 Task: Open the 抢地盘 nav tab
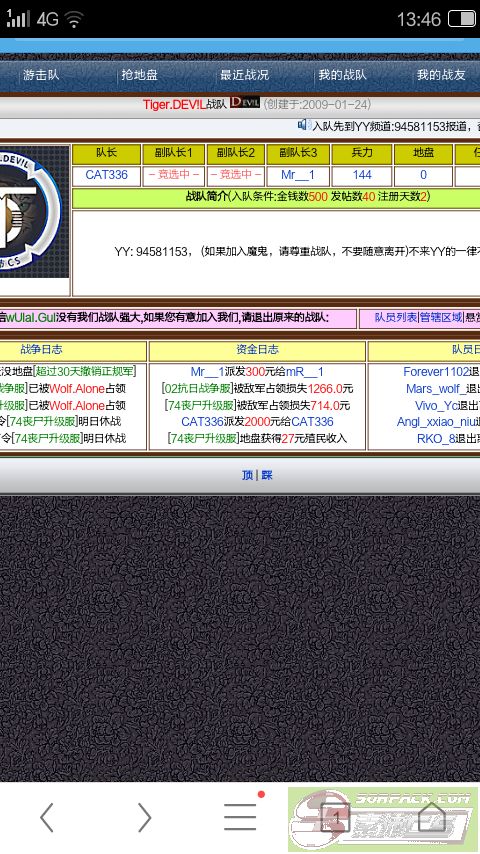pos(139,75)
